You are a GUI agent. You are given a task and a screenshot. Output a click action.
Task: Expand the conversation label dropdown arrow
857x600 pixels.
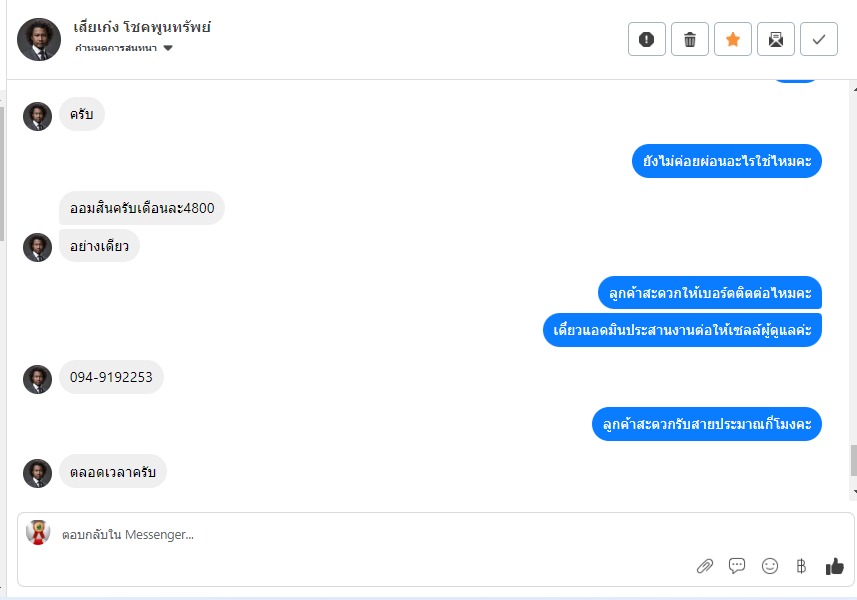pyautogui.click(x=168, y=48)
